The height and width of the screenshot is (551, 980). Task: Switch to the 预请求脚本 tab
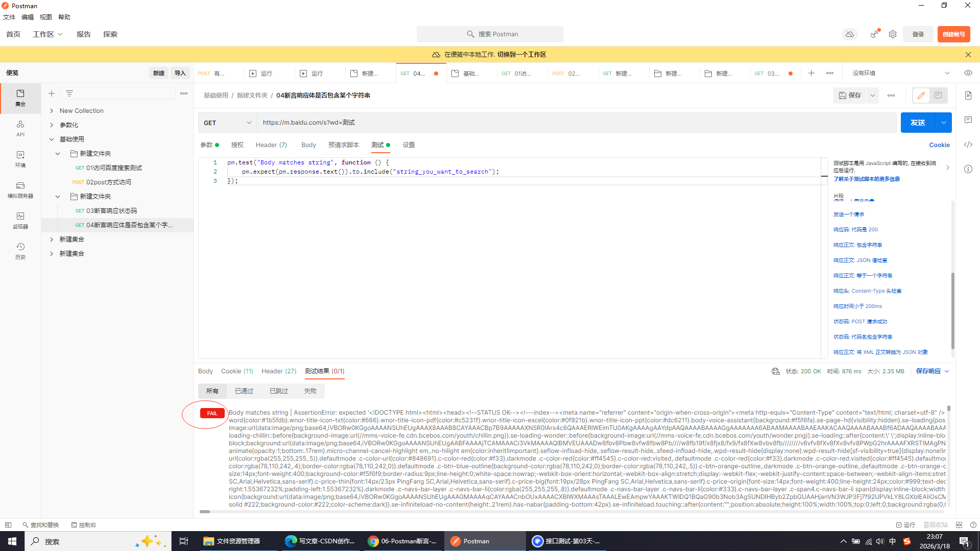(x=344, y=145)
